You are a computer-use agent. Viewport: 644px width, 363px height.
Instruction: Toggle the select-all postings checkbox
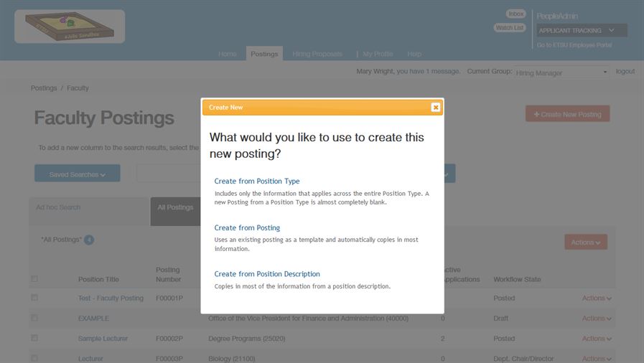[x=34, y=279]
